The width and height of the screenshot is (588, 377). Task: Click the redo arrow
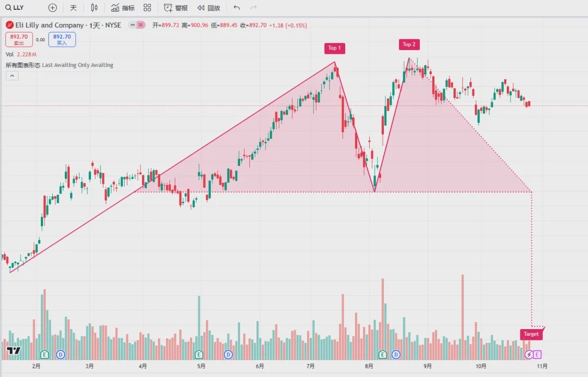point(253,8)
